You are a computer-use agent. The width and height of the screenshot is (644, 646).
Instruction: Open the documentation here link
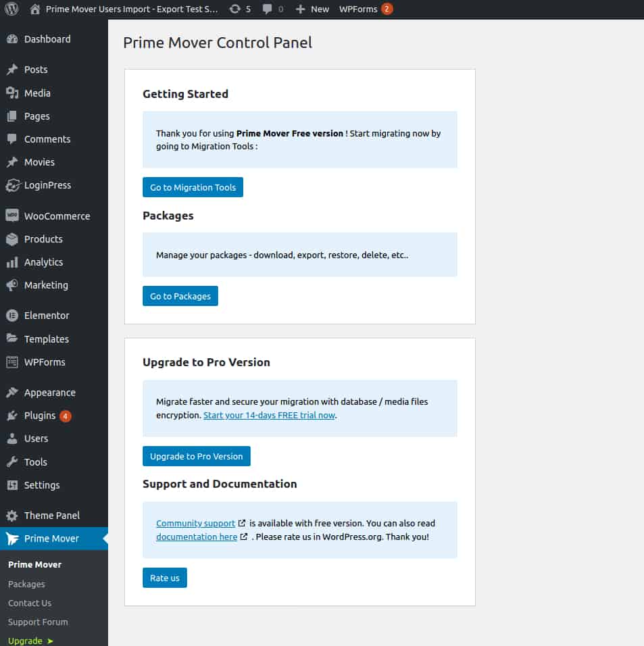(x=197, y=537)
